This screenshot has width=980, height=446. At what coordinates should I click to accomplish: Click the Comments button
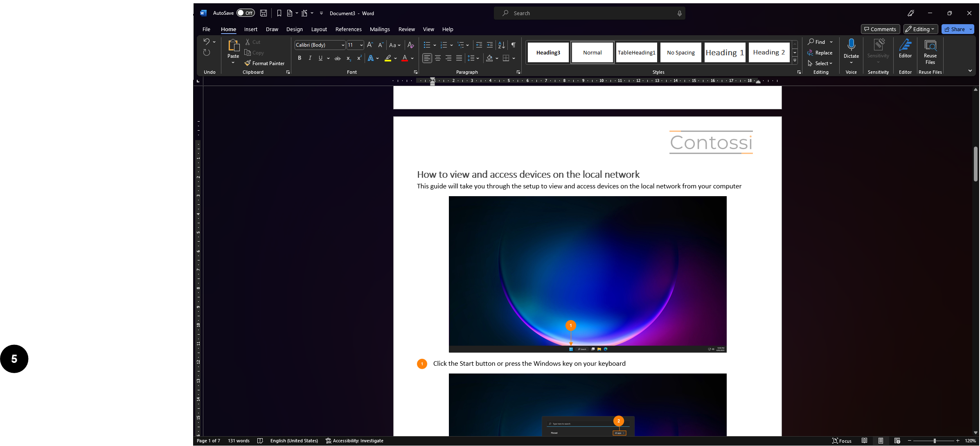point(880,29)
